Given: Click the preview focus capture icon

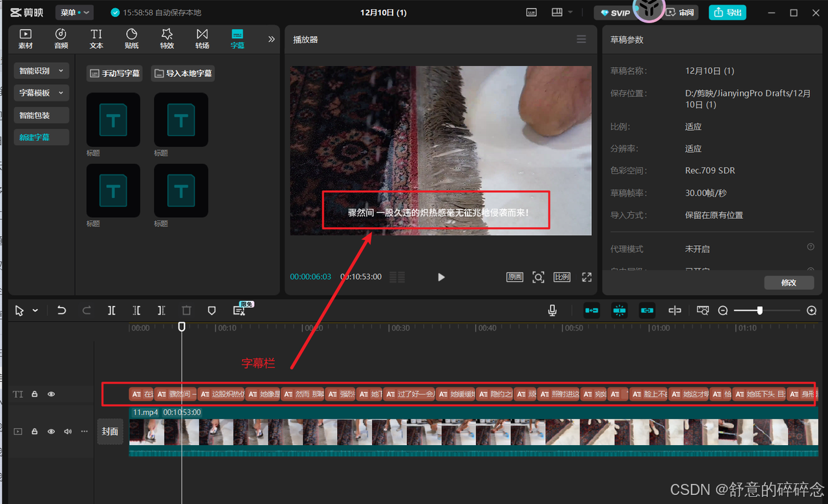Looking at the screenshot, I should 538,277.
